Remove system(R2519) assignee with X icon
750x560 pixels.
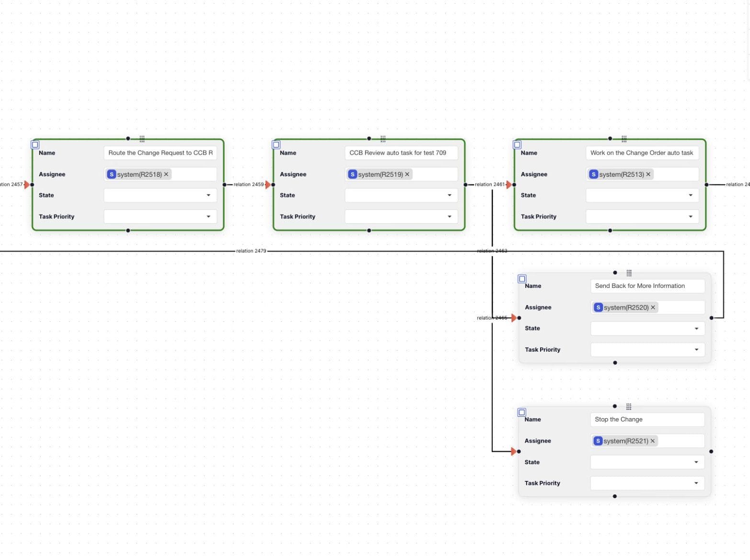point(407,174)
